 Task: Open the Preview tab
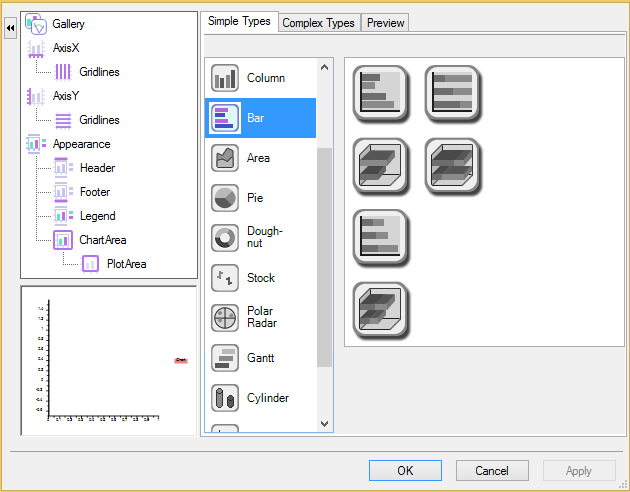(385, 23)
